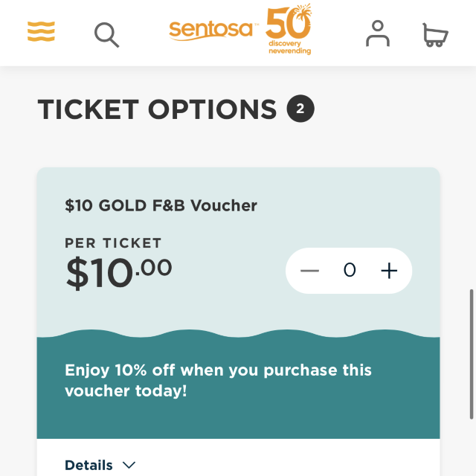Image resolution: width=476 pixels, height=476 pixels.
Task: Click the Details chevron arrow
Action: 129,465
